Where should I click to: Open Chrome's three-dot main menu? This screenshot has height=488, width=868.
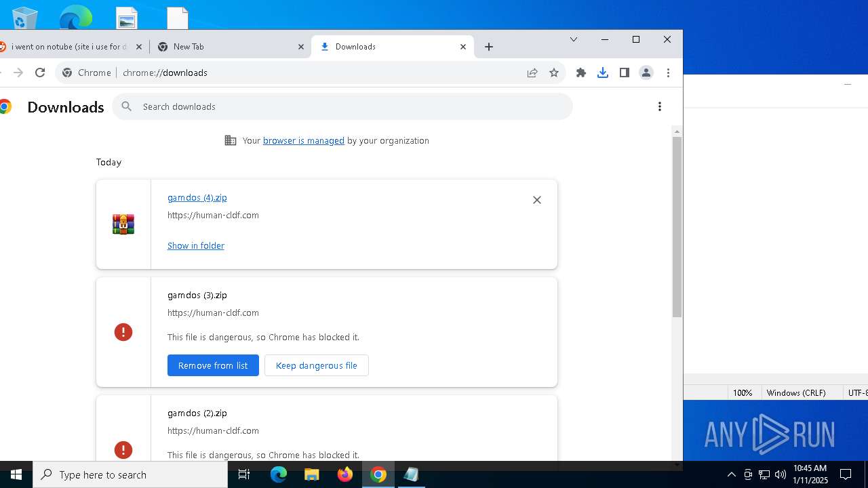pos(668,73)
